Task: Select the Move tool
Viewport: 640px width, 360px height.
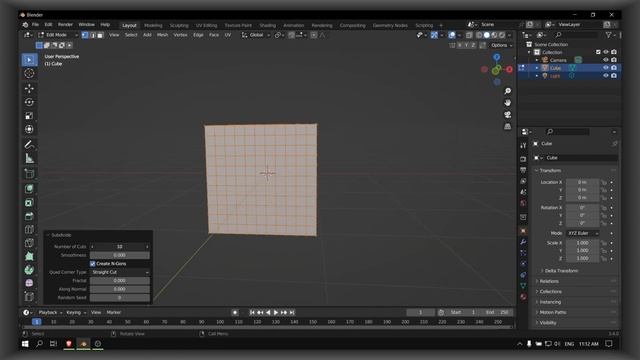Action: point(29,88)
